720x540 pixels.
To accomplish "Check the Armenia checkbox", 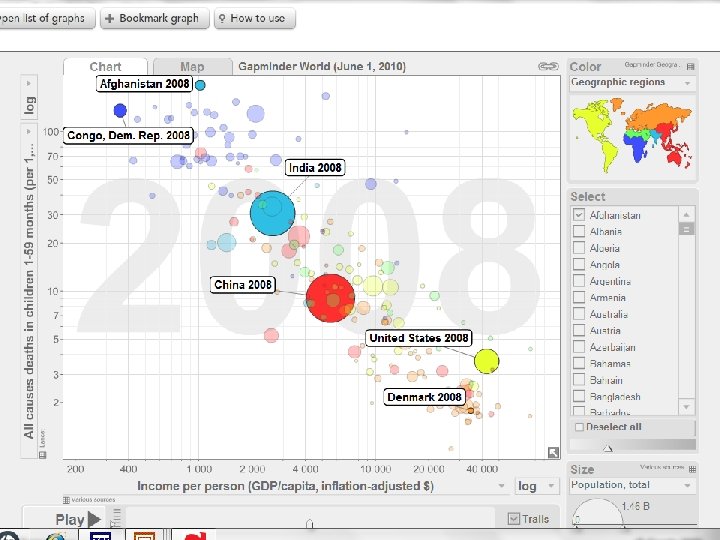I will tap(579, 297).
